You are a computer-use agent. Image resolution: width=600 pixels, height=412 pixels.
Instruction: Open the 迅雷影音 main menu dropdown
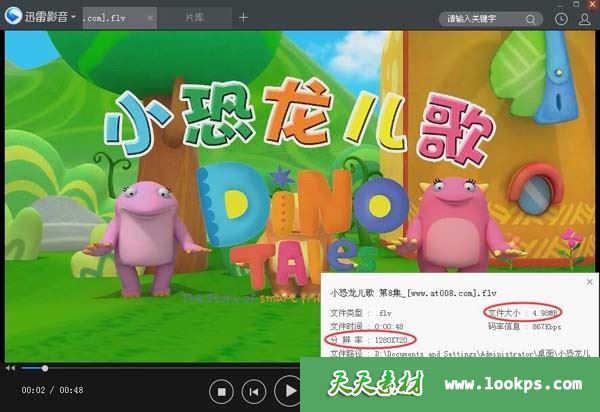[73, 17]
